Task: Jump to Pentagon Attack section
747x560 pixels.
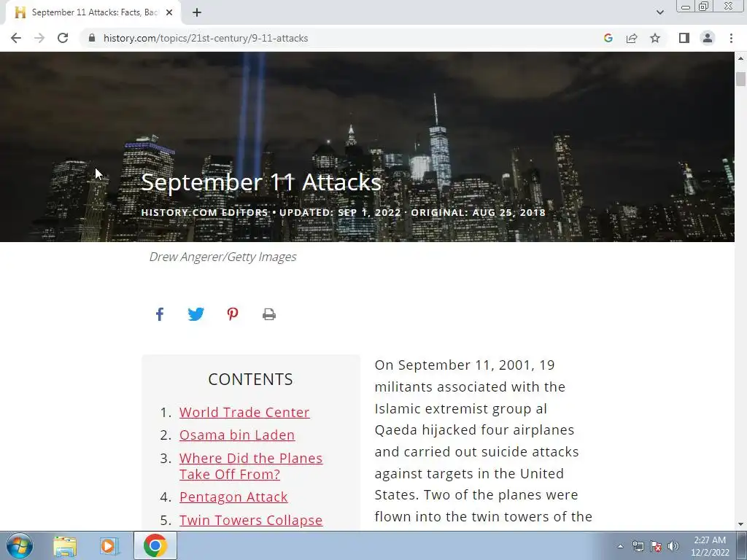Action: 233,497
